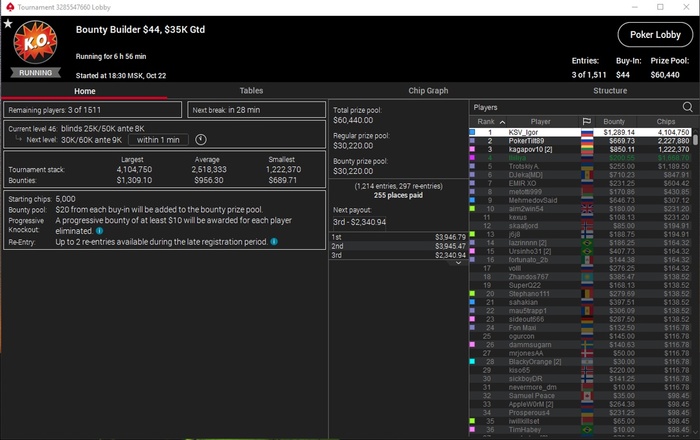Click the flag beside Zhandos767
This screenshot has height=440, width=700.
587,277
